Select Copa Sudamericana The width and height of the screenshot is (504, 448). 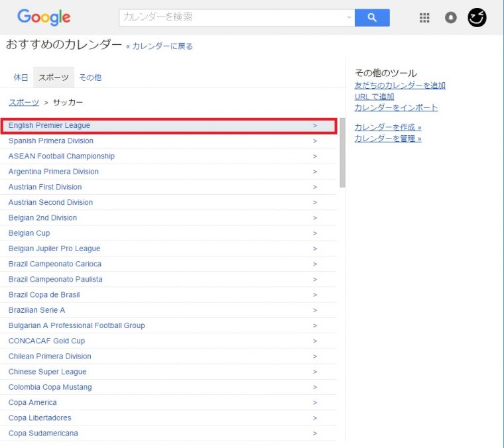point(168,434)
